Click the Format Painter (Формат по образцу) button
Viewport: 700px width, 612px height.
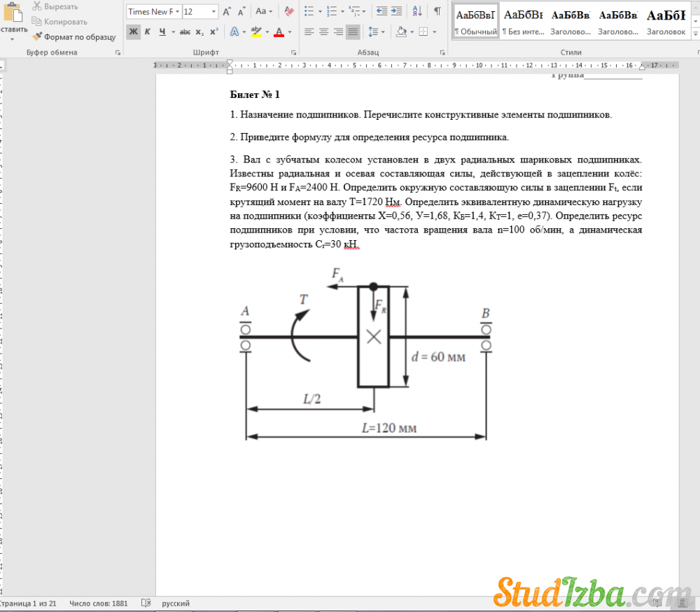coord(75,37)
